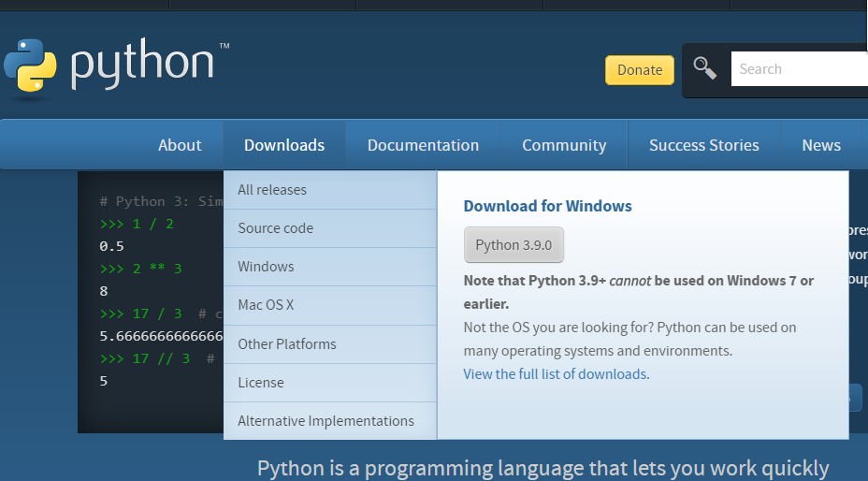Select All releases from Downloads dropdown
The width and height of the screenshot is (868, 481).
(272, 190)
